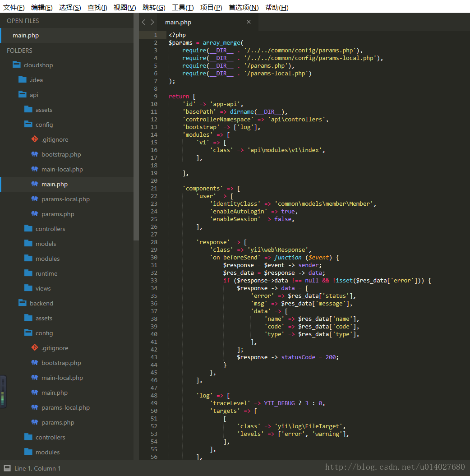
Task: Select main.php under OPEN FILES
Action: click(67, 35)
